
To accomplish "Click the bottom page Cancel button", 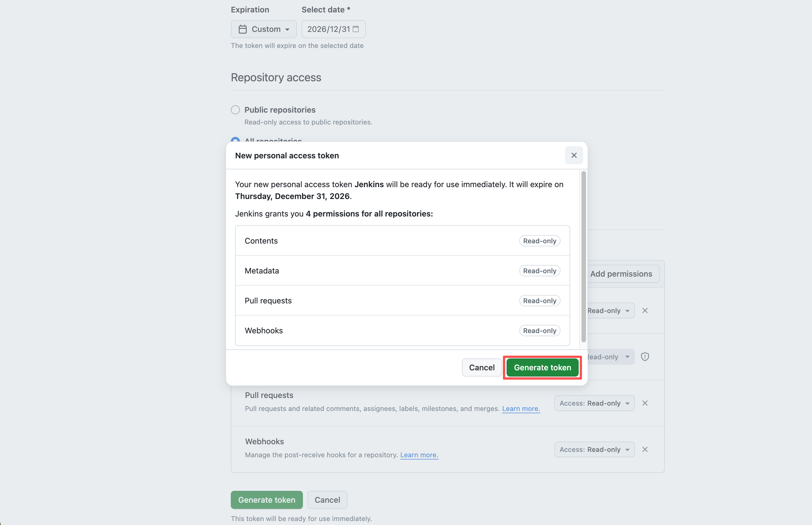I will (x=327, y=500).
